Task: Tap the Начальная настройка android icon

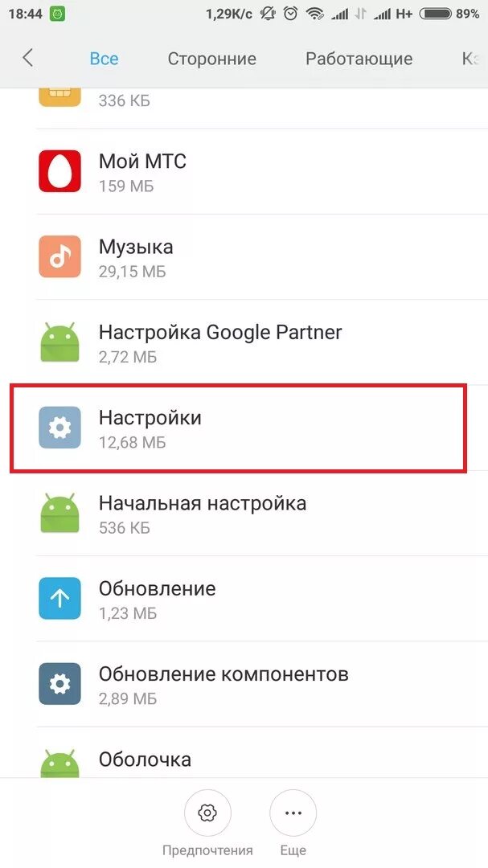Action: (x=59, y=513)
